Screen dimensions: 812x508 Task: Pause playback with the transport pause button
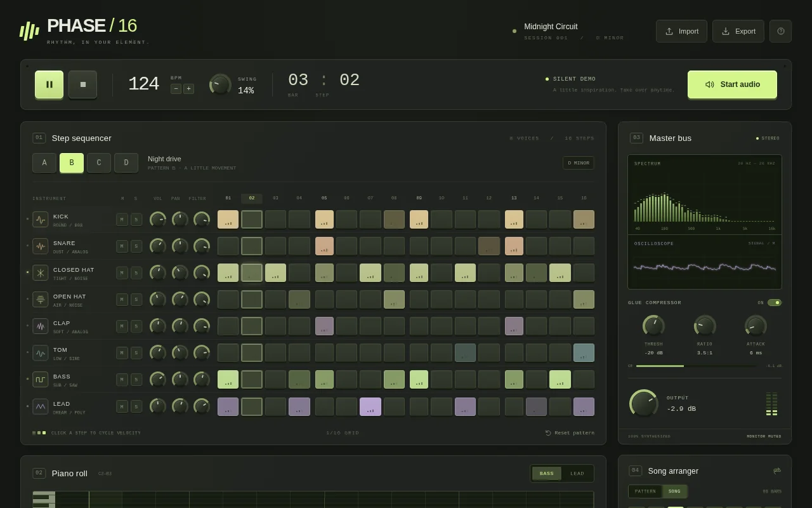49,84
